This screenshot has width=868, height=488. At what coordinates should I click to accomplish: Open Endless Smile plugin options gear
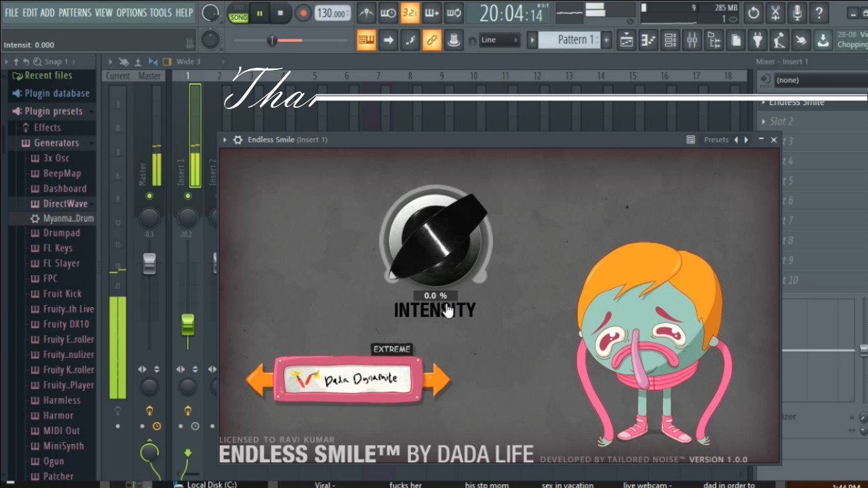(237, 140)
